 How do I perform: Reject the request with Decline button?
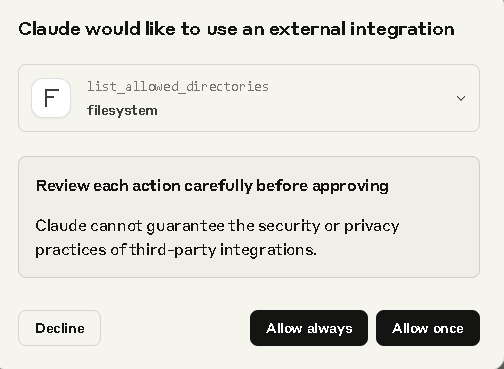coord(59,328)
